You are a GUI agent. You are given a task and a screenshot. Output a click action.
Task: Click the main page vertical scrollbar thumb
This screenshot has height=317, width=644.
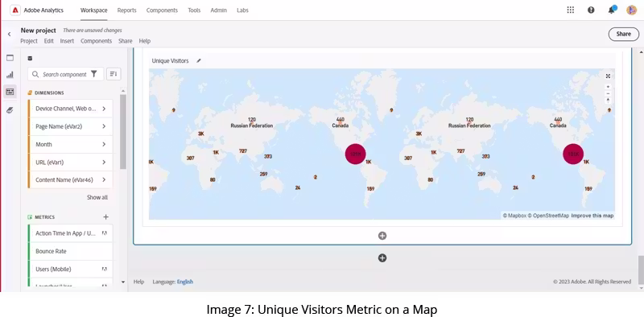[x=641, y=270]
